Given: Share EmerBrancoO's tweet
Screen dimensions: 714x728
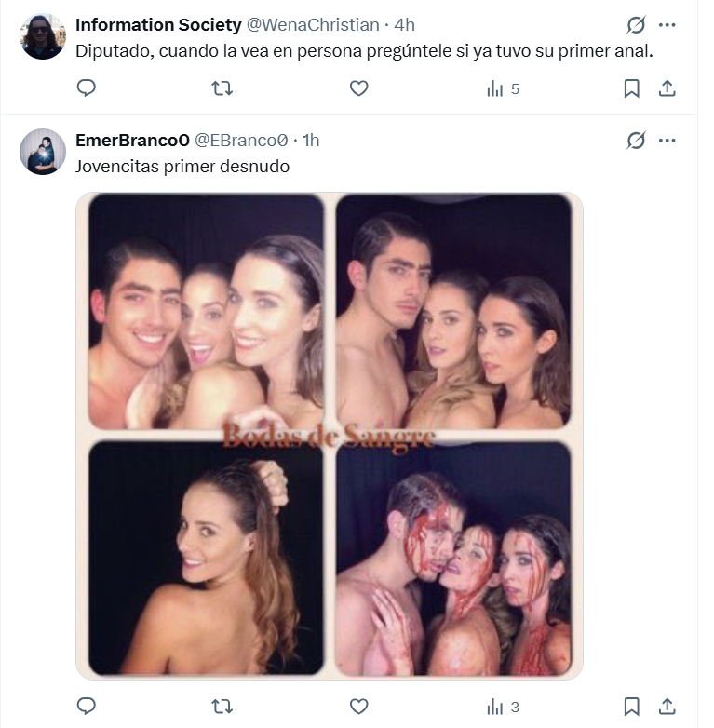Looking at the screenshot, I should point(667,707).
